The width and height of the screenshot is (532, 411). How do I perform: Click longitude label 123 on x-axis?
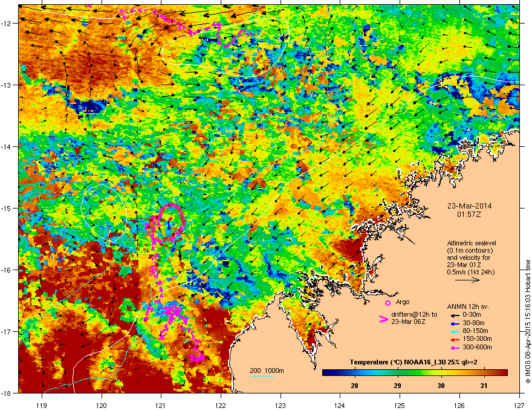point(281,406)
